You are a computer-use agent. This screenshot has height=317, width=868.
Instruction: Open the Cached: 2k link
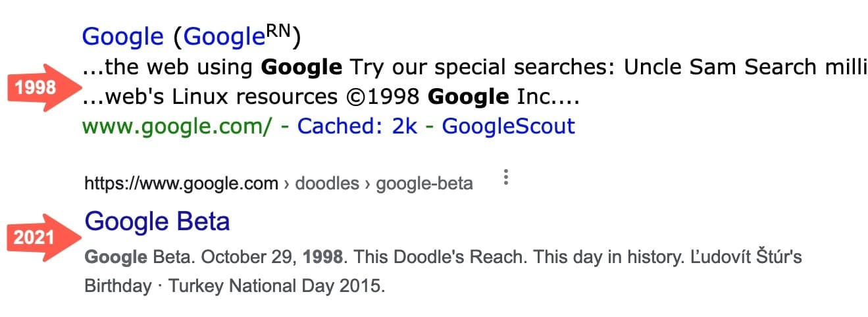357,126
